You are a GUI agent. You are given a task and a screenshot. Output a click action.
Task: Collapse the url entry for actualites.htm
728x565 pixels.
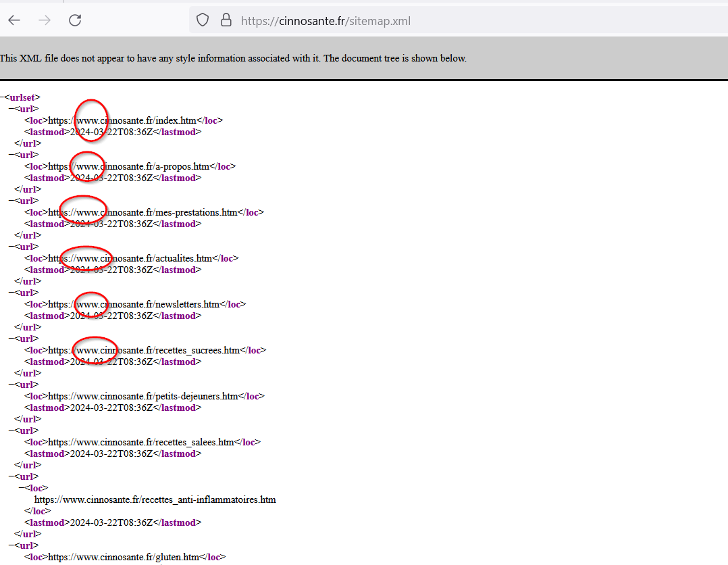point(11,247)
